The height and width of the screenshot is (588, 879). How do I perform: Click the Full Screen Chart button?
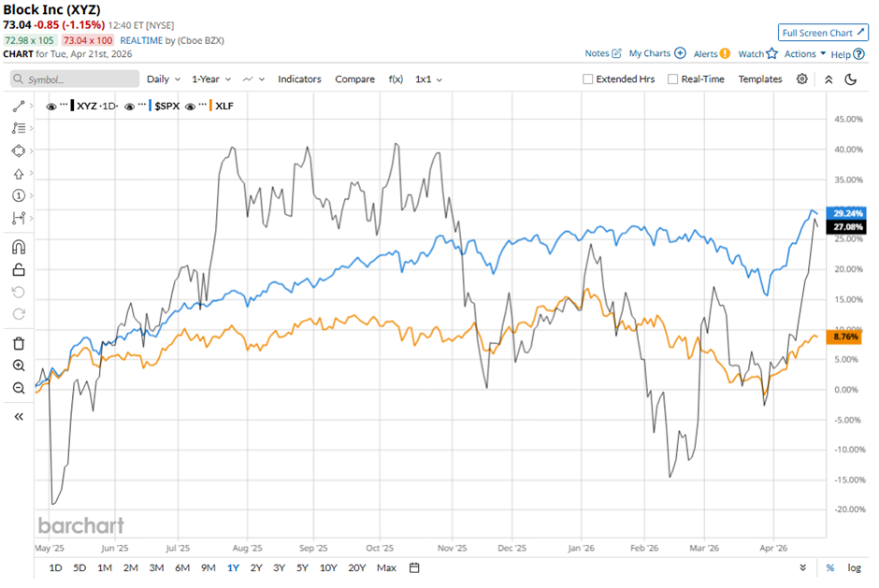pos(823,32)
